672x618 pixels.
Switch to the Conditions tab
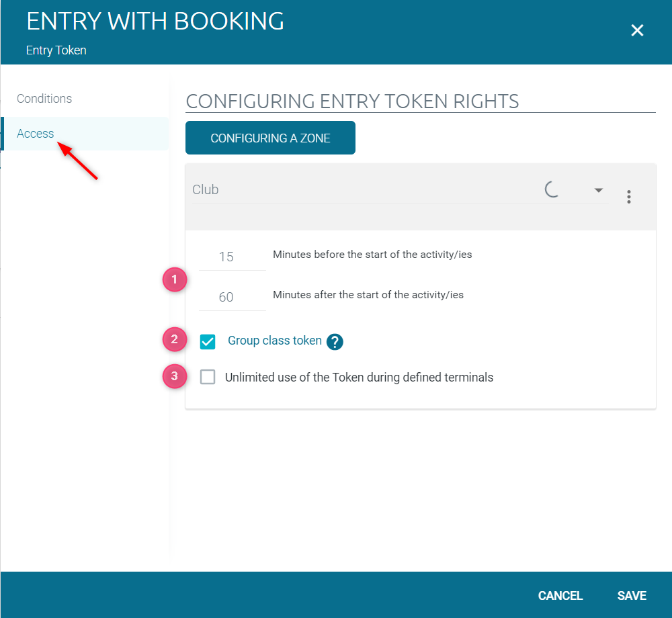click(x=44, y=99)
